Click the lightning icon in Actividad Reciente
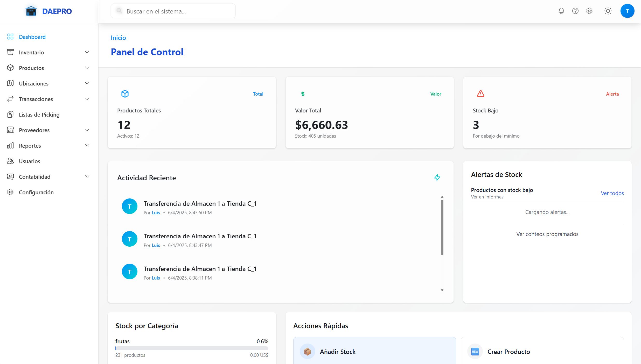The image size is (641, 364). [x=437, y=177]
